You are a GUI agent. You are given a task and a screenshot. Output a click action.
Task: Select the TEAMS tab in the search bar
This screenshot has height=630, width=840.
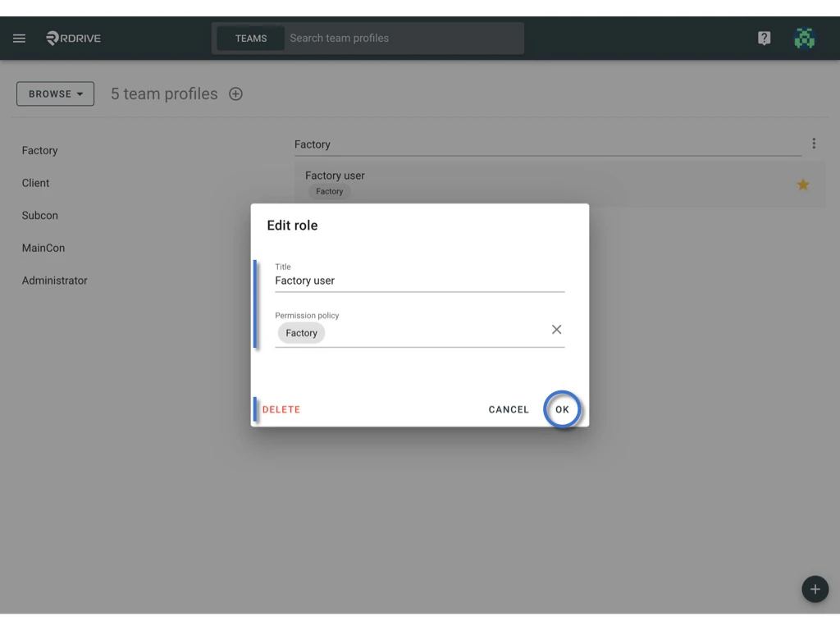250,38
